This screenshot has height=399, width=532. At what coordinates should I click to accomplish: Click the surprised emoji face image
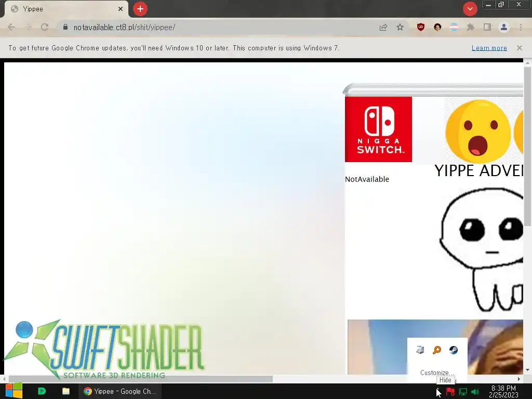coord(478,130)
